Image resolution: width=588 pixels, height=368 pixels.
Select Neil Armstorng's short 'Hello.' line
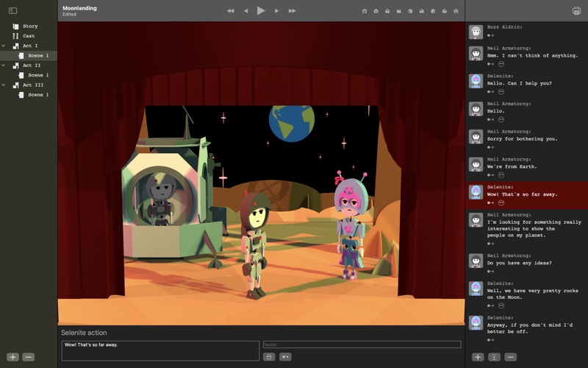coord(495,111)
